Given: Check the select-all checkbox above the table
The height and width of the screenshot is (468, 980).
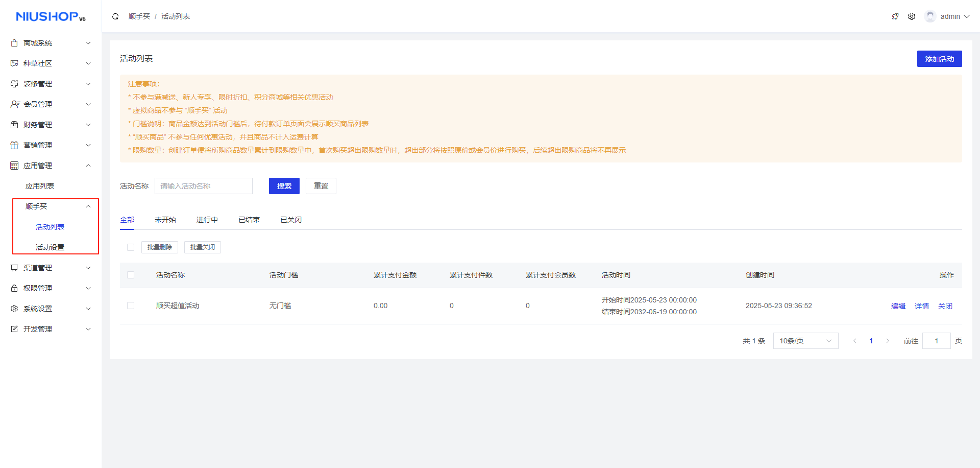Looking at the screenshot, I should (x=131, y=247).
